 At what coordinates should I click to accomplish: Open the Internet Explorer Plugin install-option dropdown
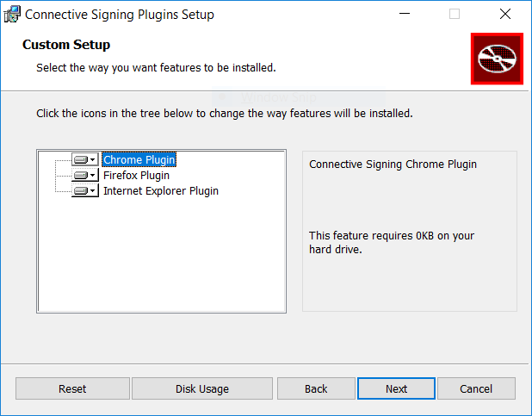[x=84, y=190]
